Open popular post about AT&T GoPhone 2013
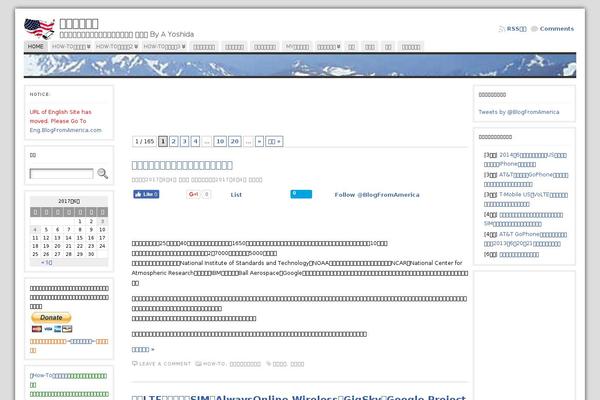 tap(525, 239)
